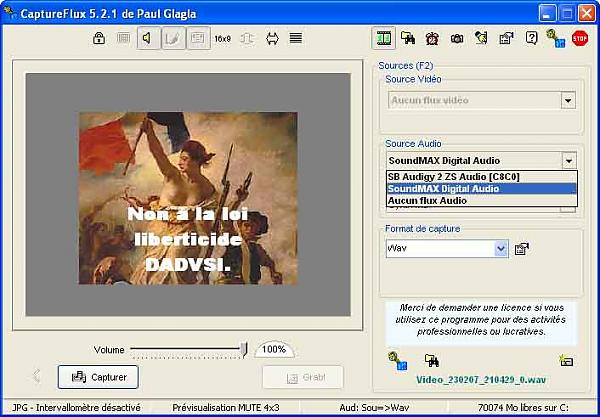Click the Volume slider handle

click(244, 349)
